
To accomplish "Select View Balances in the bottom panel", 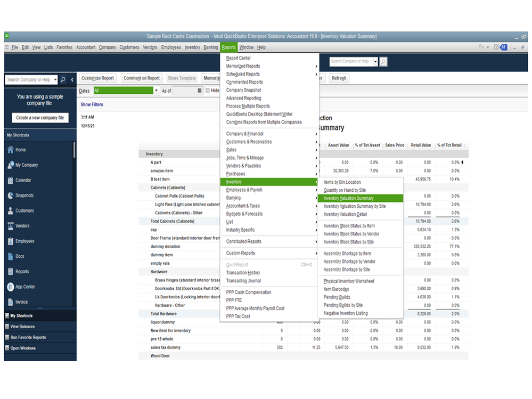I will [40, 327].
